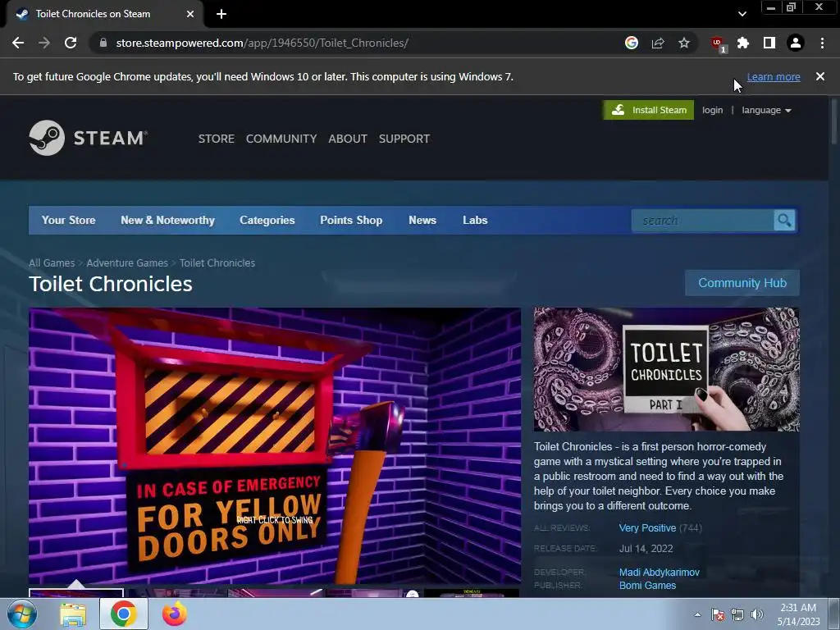Open the Windows Start button
This screenshot has height=630, width=840.
click(x=21, y=614)
